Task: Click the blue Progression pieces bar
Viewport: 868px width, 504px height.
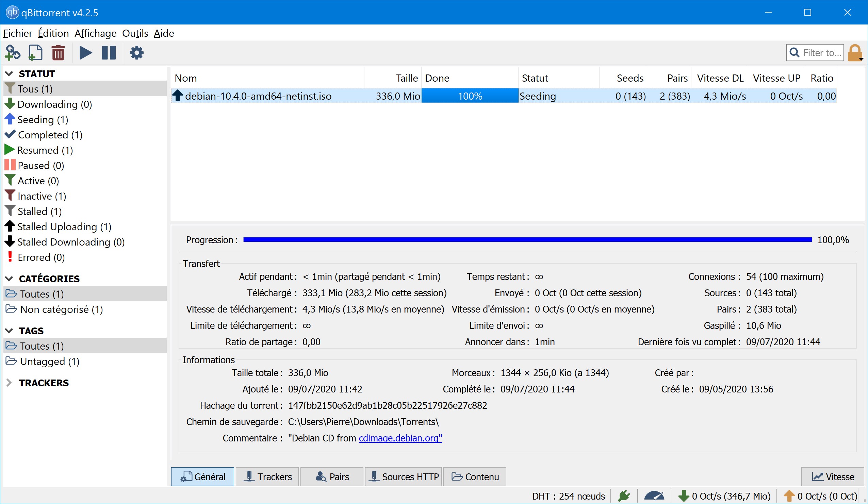Action: point(527,240)
